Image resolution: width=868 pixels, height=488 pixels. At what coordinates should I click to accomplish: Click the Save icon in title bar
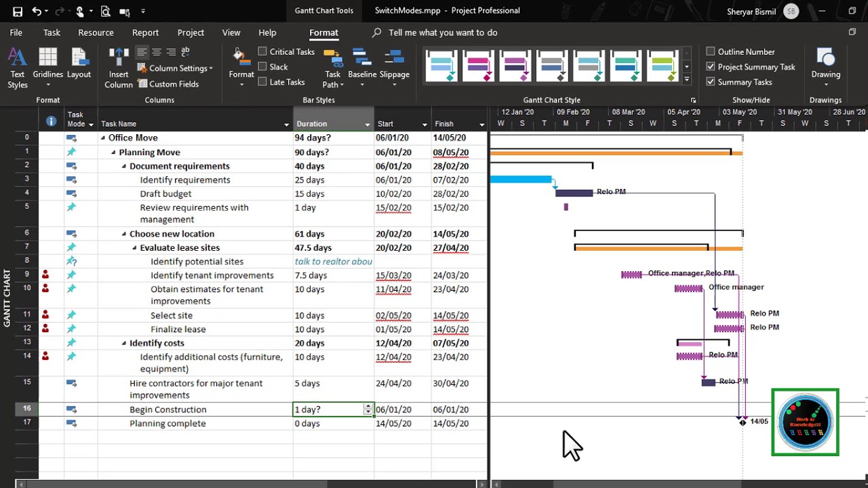point(17,11)
